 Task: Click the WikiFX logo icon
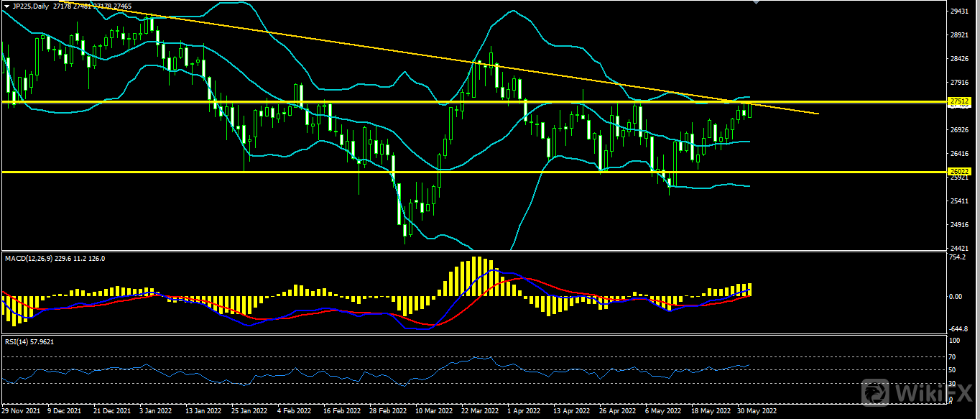[877, 392]
